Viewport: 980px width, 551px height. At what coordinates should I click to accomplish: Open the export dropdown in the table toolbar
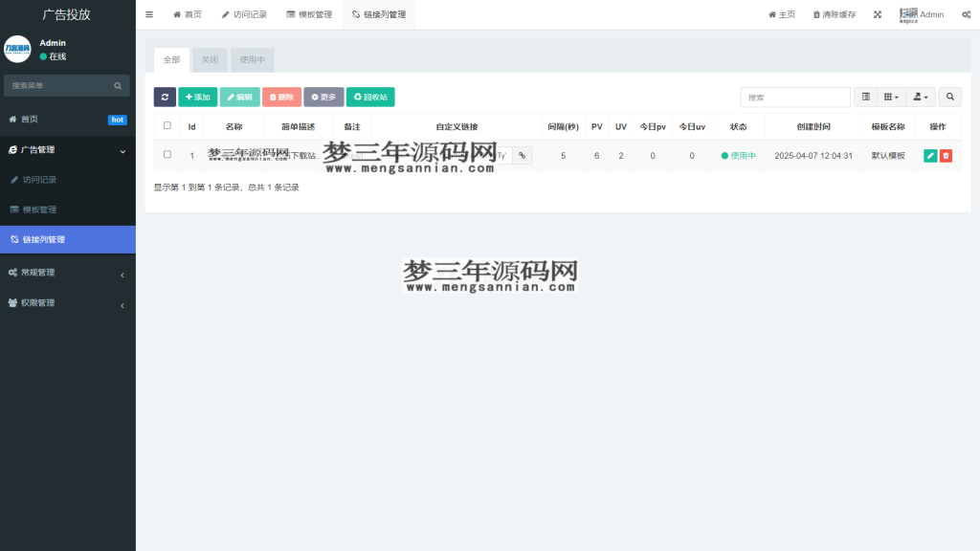pyautogui.click(x=920, y=97)
